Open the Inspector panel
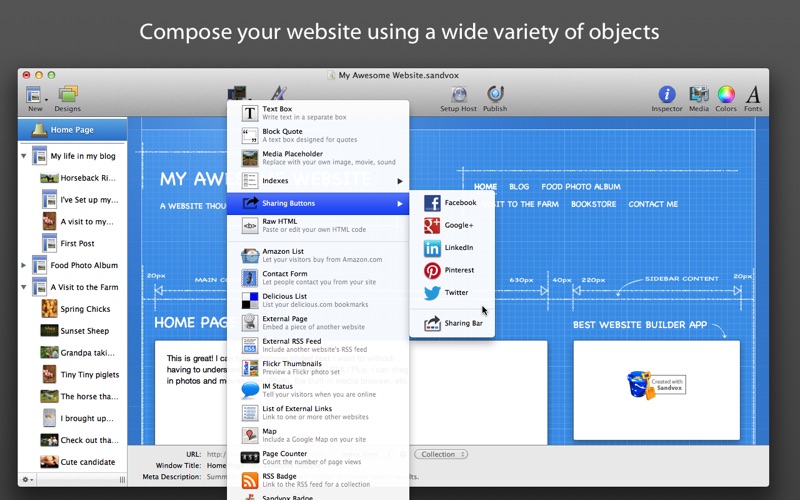The image size is (800, 500). point(666,96)
